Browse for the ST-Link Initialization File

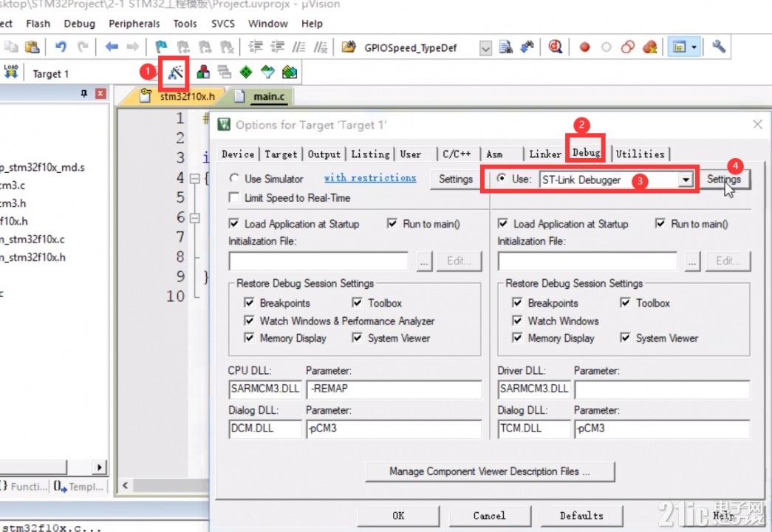pyautogui.click(x=692, y=261)
